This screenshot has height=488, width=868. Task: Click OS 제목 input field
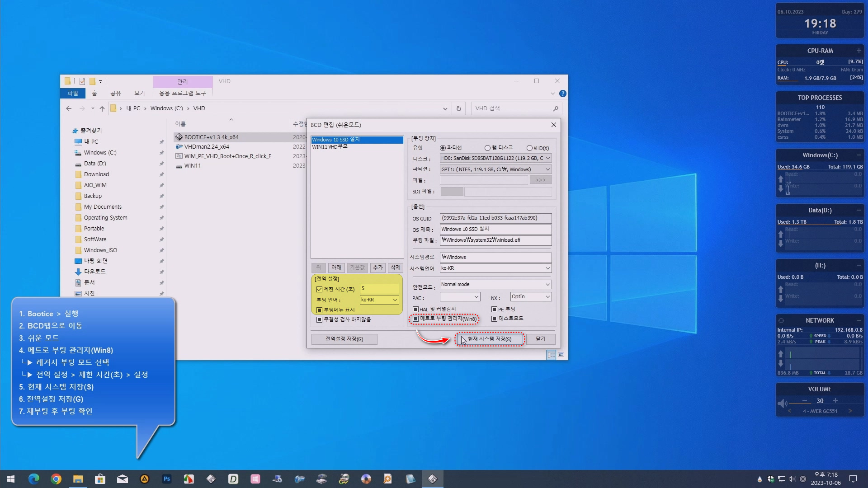coord(495,230)
